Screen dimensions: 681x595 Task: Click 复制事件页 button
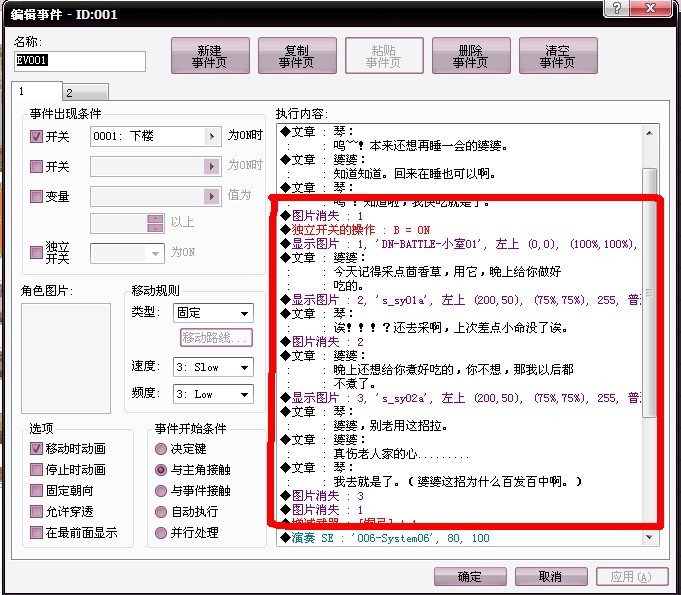[297, 56]
